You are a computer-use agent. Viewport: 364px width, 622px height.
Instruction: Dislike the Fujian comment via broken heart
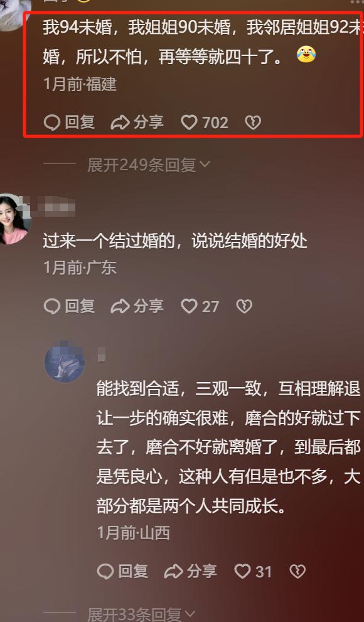(253, 123)
